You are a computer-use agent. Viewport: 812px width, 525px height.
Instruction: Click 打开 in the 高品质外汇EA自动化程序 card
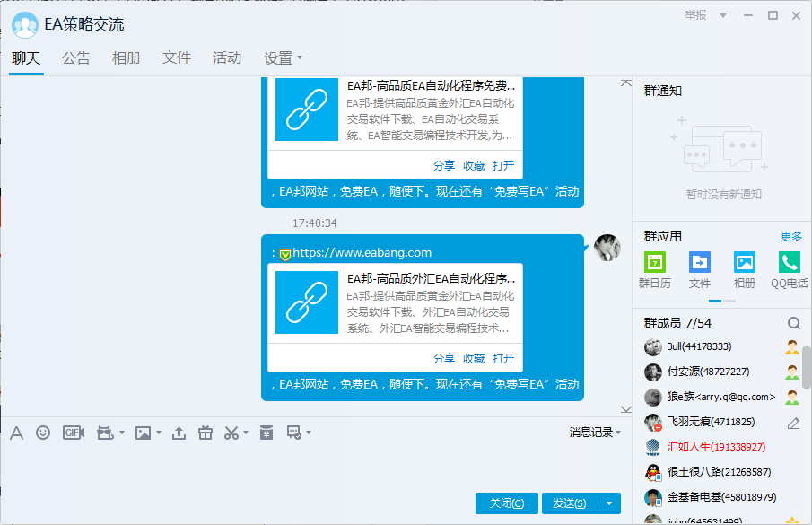(503, 358)
